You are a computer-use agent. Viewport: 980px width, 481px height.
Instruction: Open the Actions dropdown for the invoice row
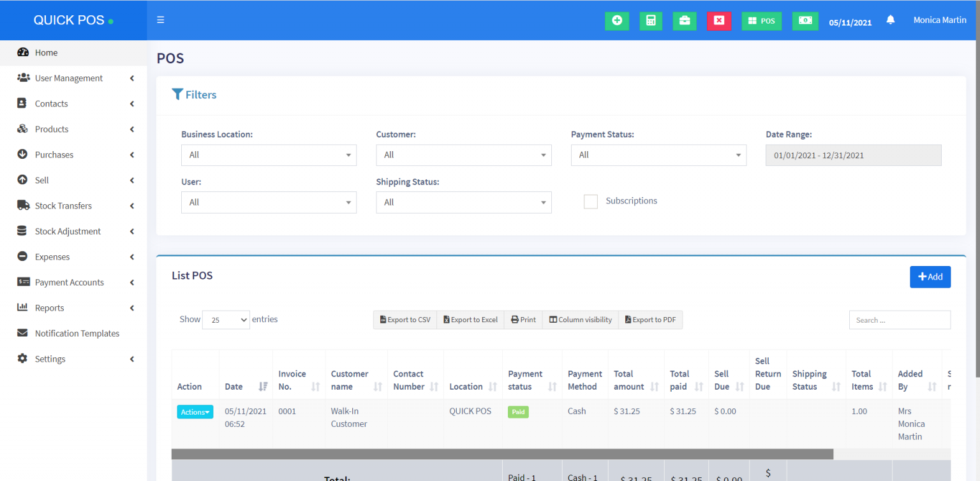[195, 411]
